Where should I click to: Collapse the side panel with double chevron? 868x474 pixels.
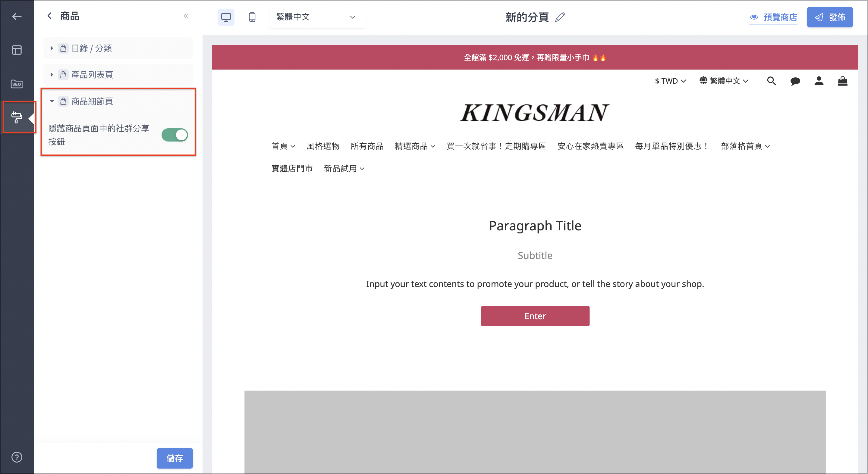point(186,16)
